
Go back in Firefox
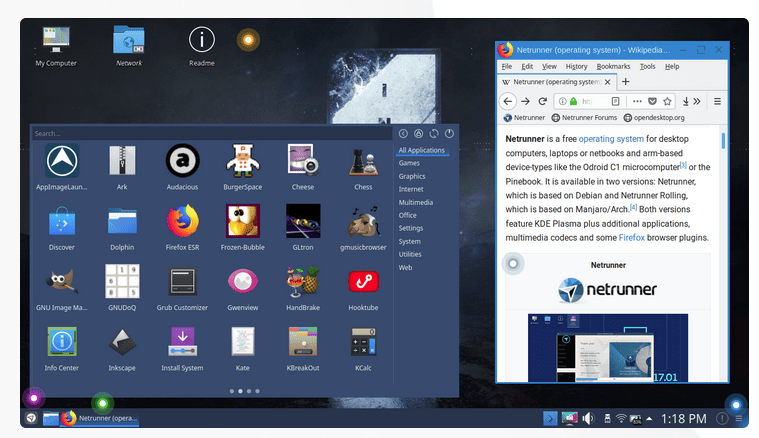(507, 101)
